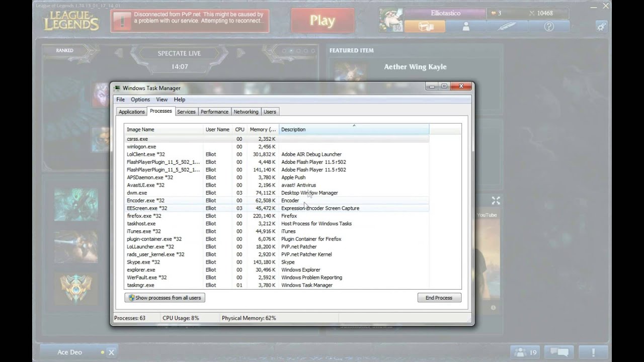Sort by Description column header
The width and height of the screenshot is (644, 362).
(x=354, y=129)
